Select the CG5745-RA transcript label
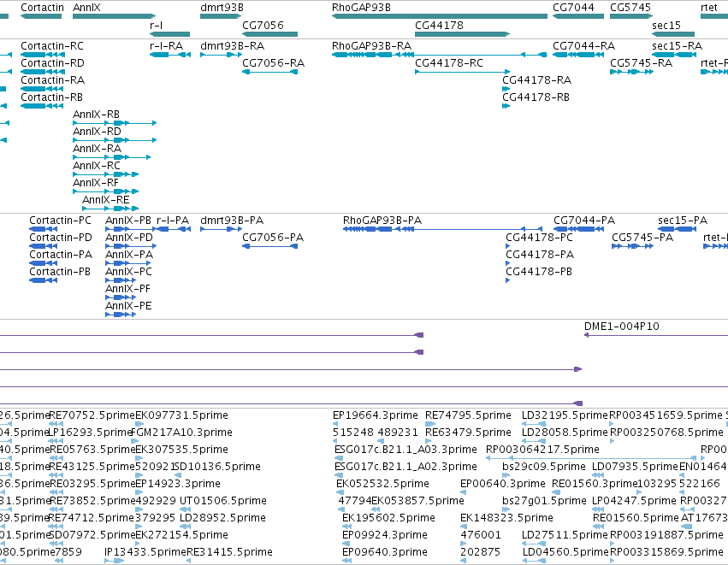This screenshot has height=565, width=728. (x=642, y=63)
